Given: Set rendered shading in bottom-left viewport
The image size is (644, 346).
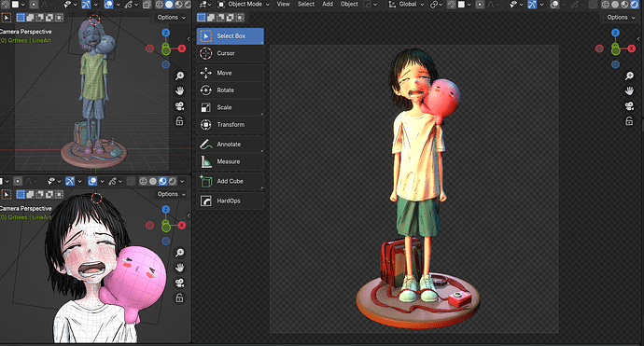Looking at the screenshot, I should 173,181.
